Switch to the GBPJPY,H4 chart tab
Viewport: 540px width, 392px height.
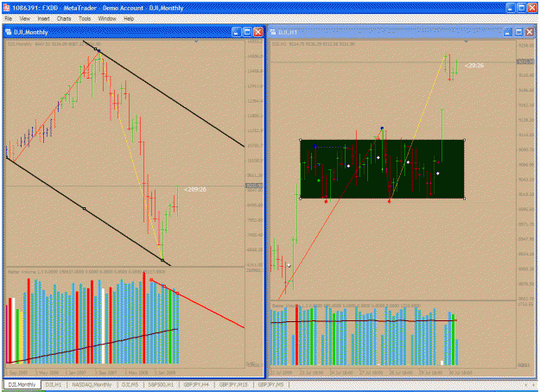coord(196,384)
